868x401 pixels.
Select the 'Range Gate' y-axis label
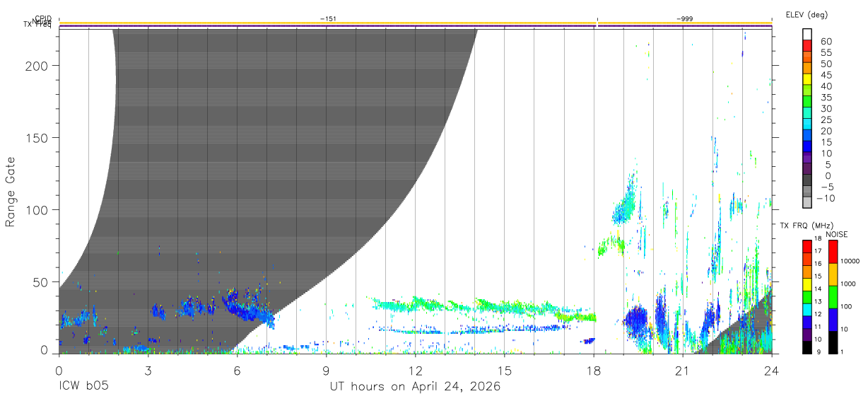11,193
